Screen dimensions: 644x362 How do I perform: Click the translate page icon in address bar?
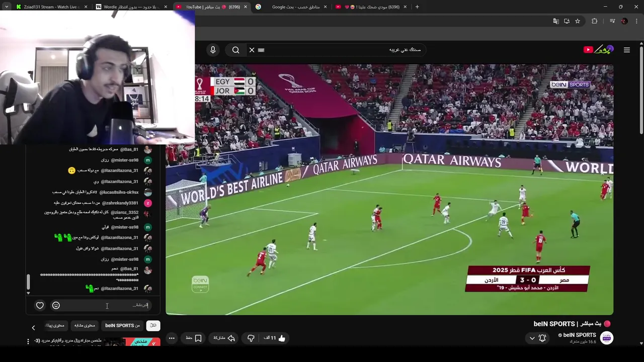click(556, 21)
